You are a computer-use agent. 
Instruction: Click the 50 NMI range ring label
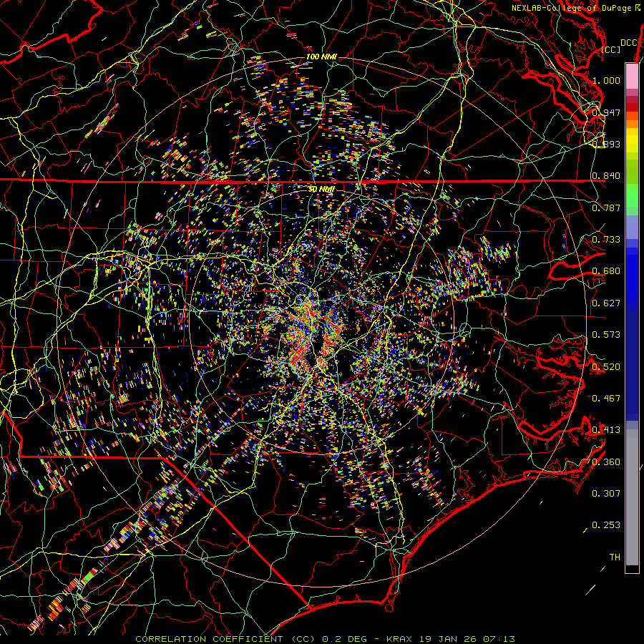click(x=321, y=189)
